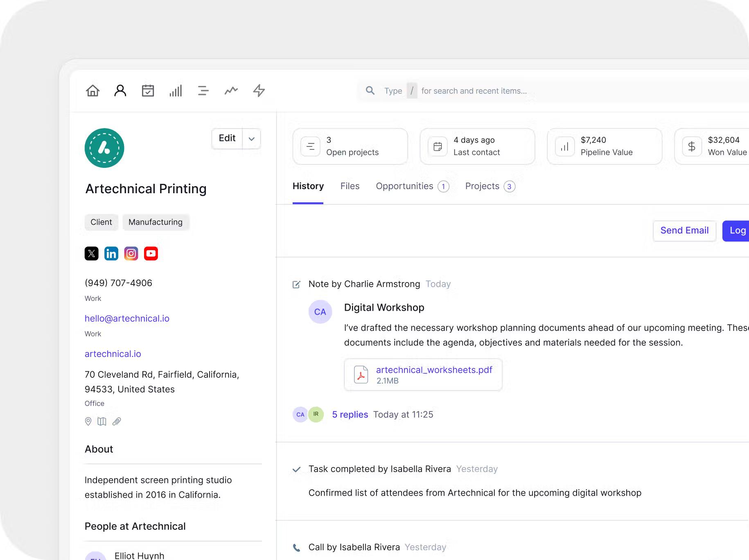Image resolution: width=749 pixels, height=560 pixels.
Task: Open the 5 replies thread link
Action: pos(350,415)
